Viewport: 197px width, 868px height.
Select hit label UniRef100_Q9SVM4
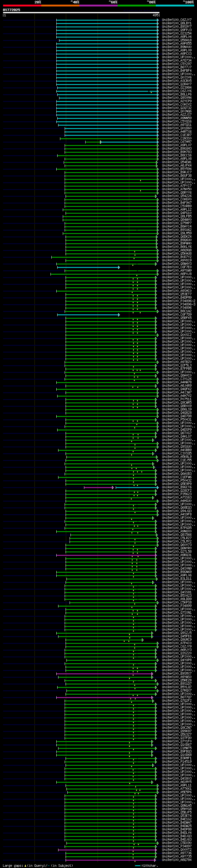(x=177, y=98)
